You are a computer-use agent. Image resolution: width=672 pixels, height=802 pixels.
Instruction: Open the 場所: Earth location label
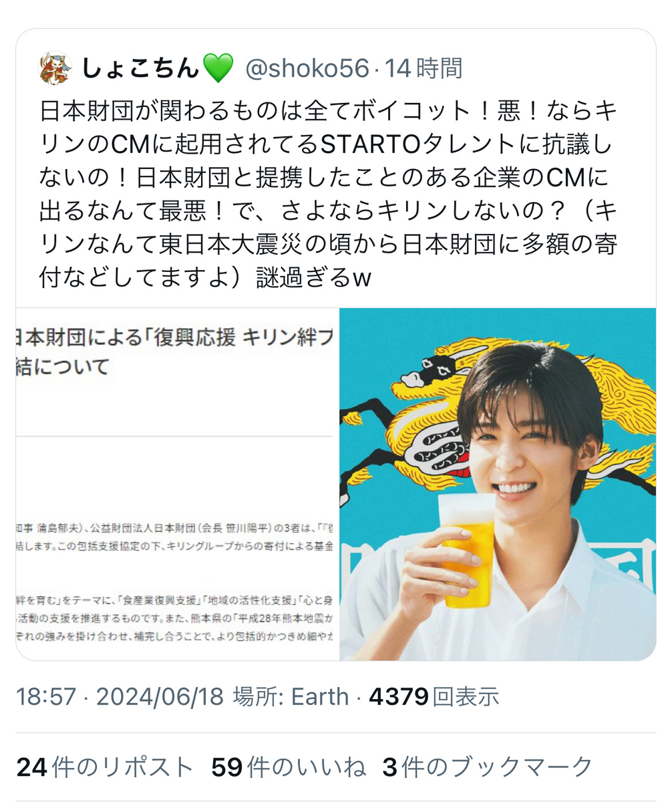click(291, 697)
